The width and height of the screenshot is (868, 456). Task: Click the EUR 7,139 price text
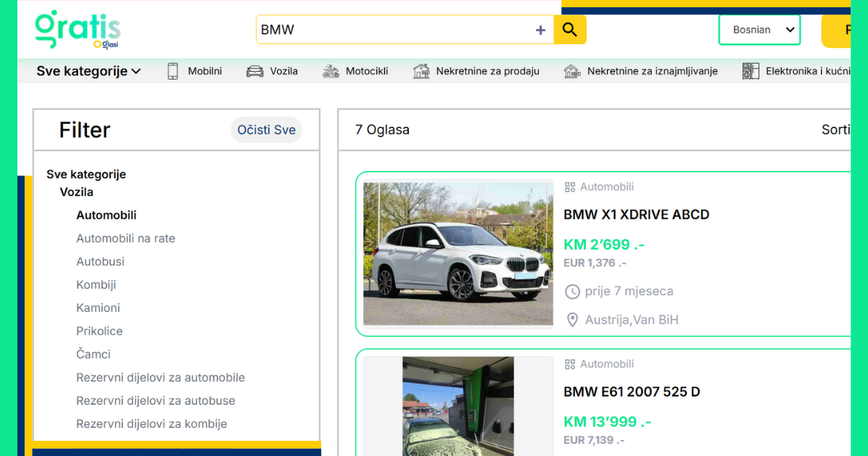click(594, 439)
